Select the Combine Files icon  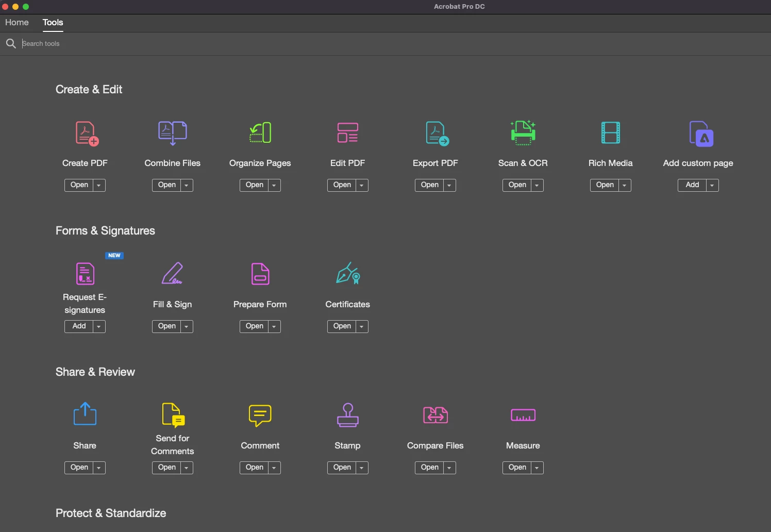[x=173, y=133]
